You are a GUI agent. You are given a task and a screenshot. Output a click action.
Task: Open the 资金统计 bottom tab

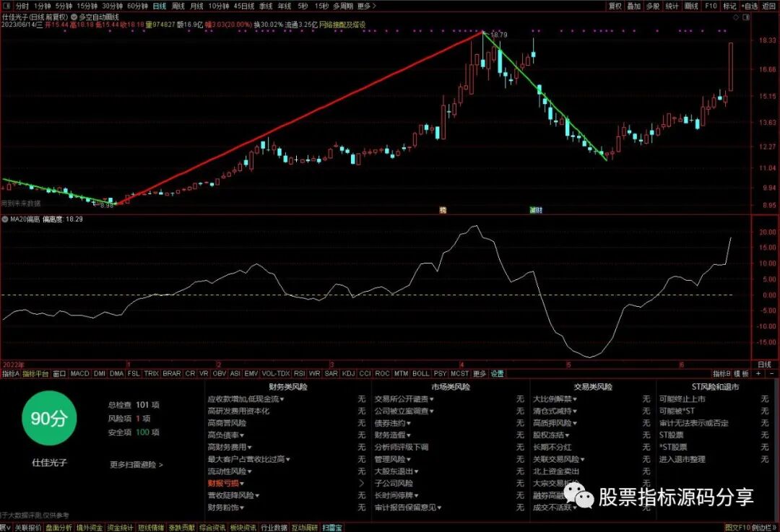(121, 528)
